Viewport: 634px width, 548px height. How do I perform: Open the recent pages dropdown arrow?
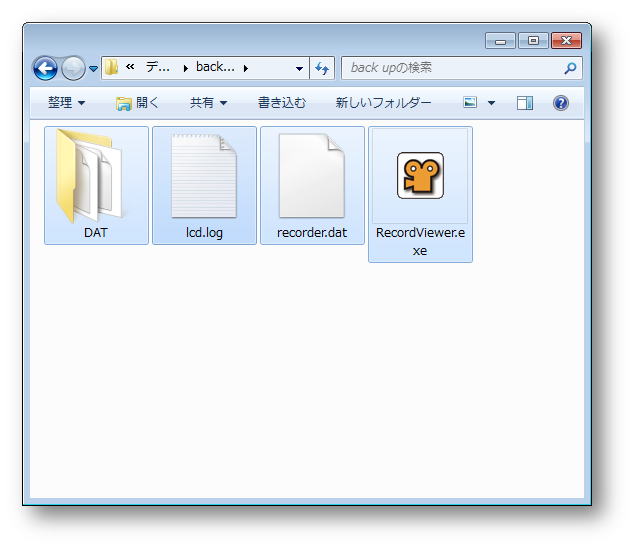[93, 69]
